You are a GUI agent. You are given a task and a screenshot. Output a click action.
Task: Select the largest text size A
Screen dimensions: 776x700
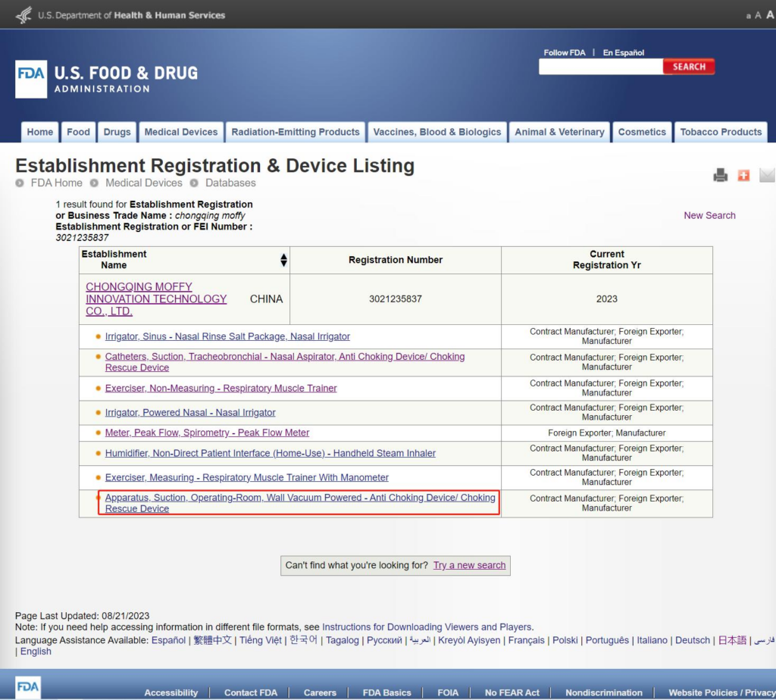click(x=771, y=15)
